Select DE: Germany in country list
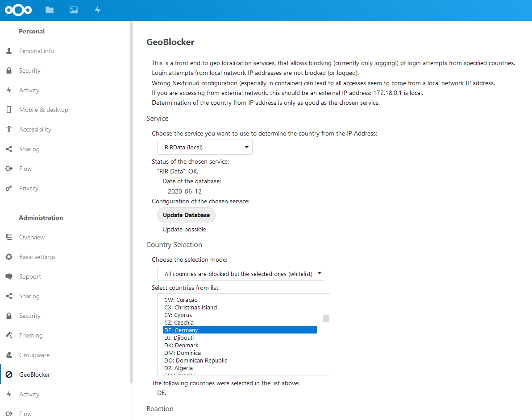532x420 pixels. [240, 330]
